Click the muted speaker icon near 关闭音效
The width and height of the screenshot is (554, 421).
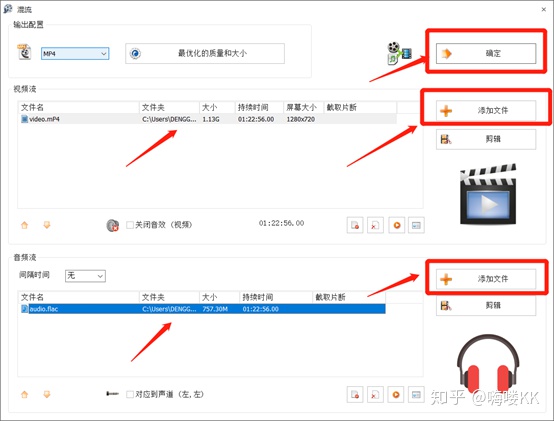(x=113, y=225)
